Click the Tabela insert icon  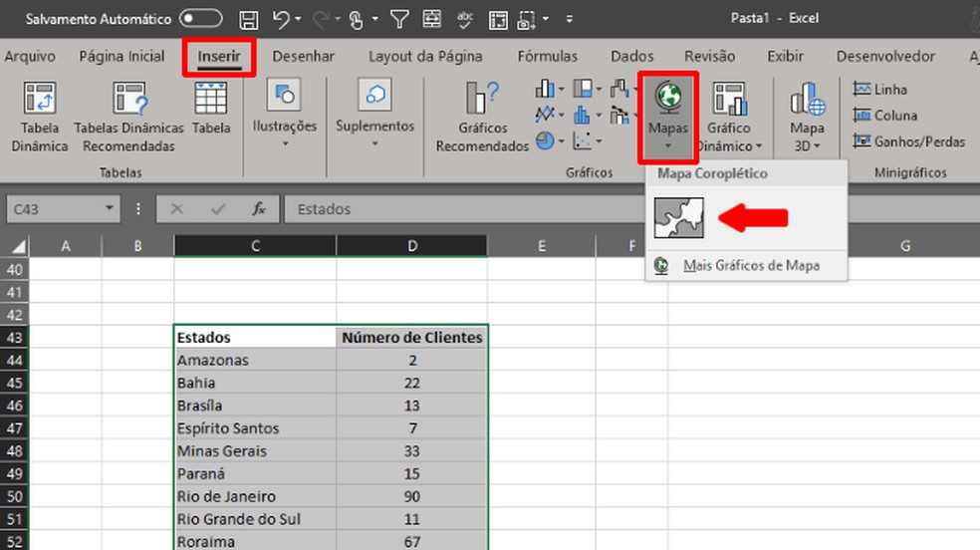pos(211,100)
